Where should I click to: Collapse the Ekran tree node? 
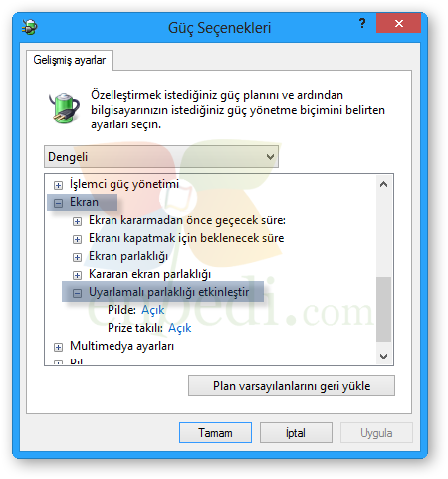[x=58, y=203]
